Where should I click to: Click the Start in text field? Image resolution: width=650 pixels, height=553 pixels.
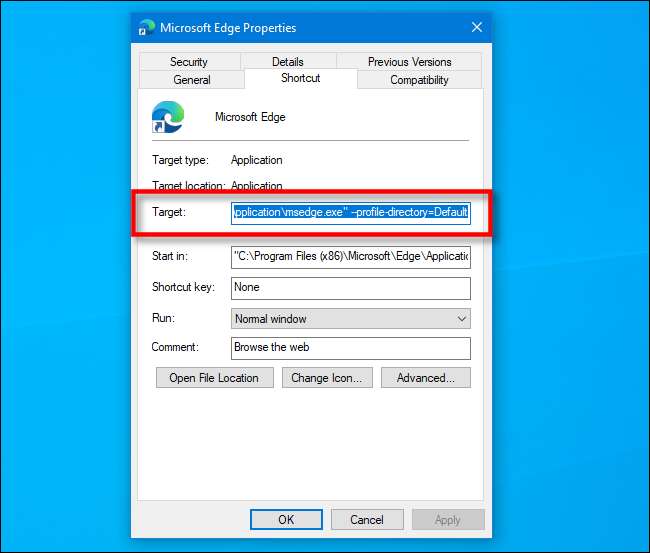(351, 257)
